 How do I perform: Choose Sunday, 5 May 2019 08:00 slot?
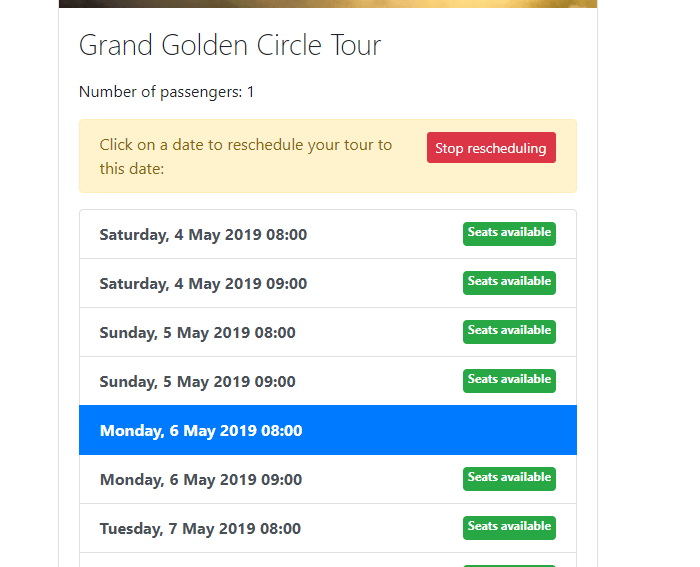click(328, 332)
